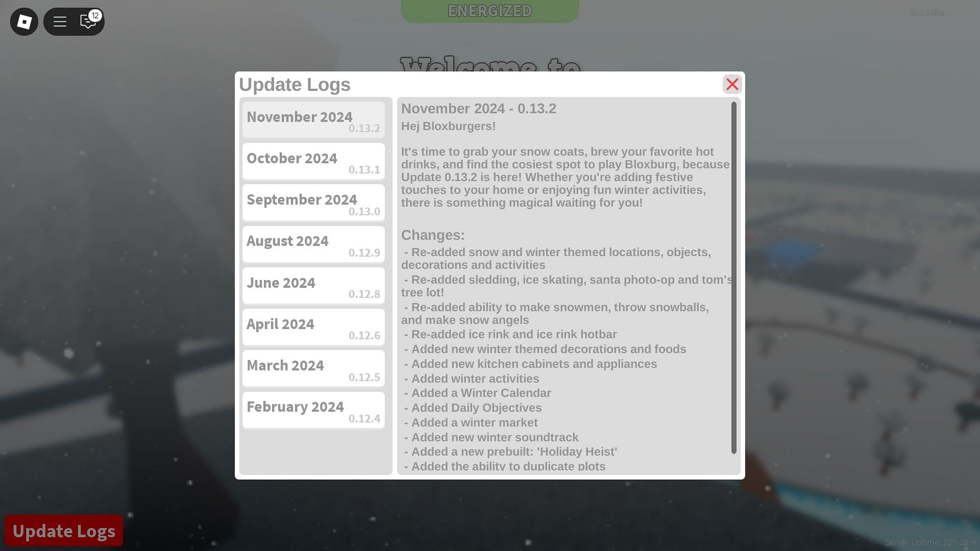Click 'Added a Winter Calendar' line
This screenshot has width=980, height=551.
[478, 393]
